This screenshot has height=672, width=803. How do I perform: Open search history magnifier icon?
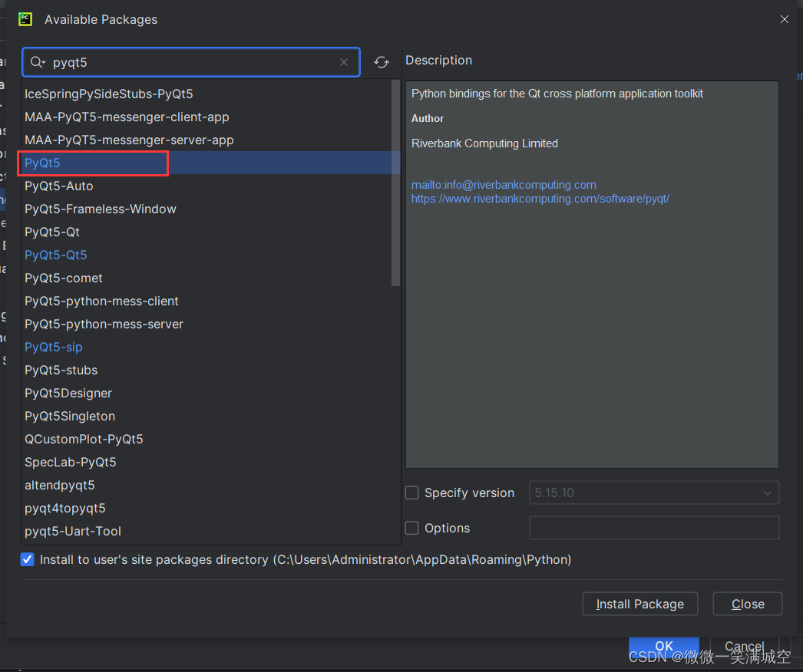coord(38,62)
